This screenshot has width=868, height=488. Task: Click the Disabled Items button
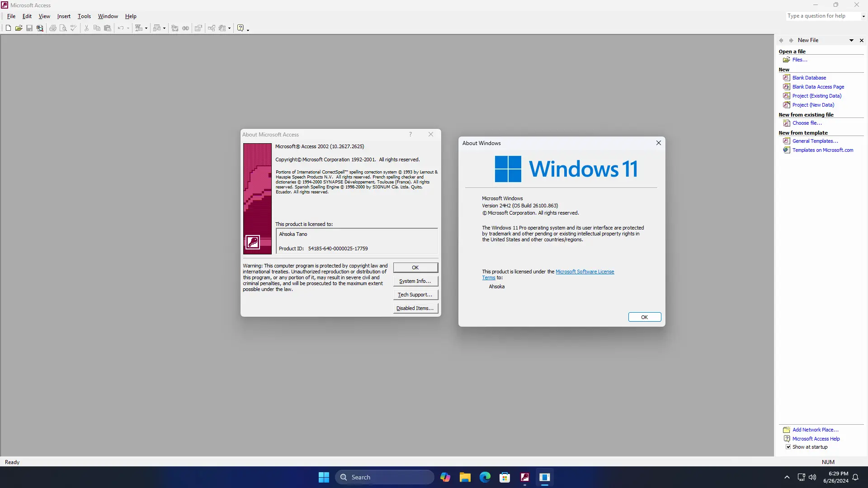[415, 308]
